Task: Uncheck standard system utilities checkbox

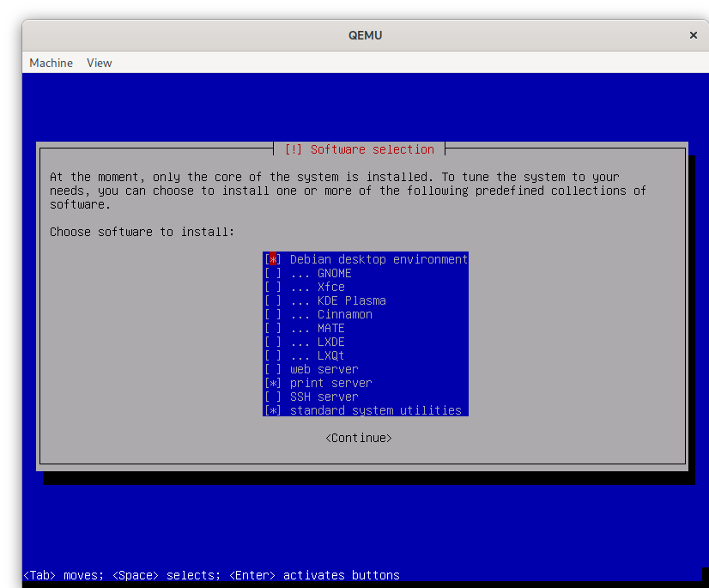Action: 273,410
